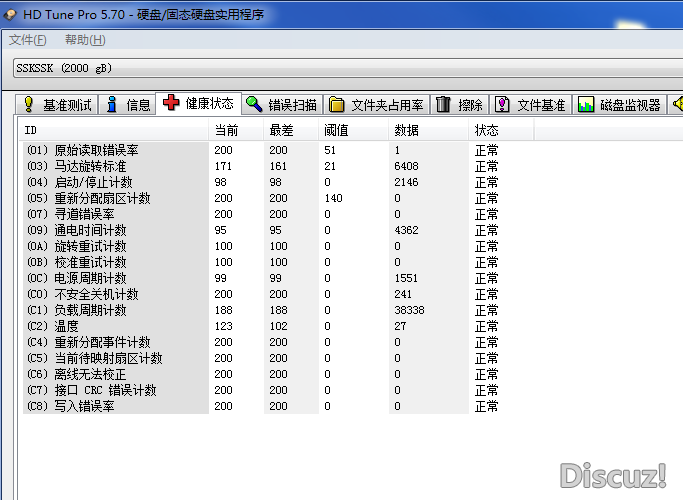Sort by the 最差 column header
Screen dimensions: 683x500
pyautogui.click(x=291, y=130)
